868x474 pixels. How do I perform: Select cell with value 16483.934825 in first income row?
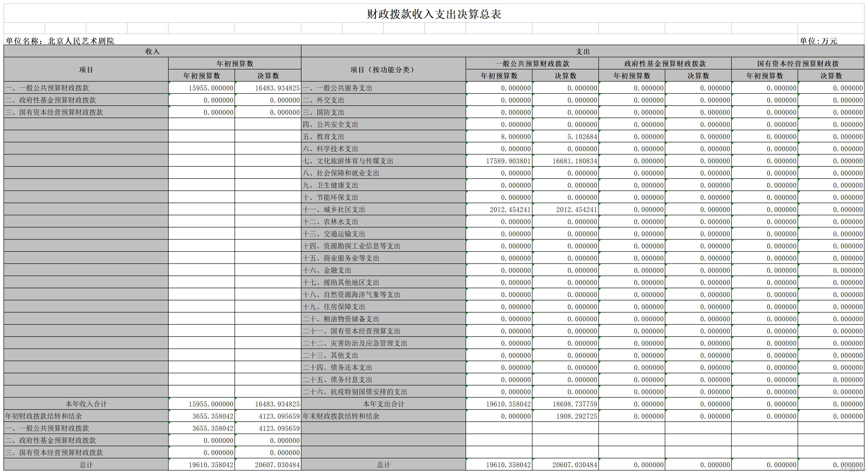click(268, 88)
